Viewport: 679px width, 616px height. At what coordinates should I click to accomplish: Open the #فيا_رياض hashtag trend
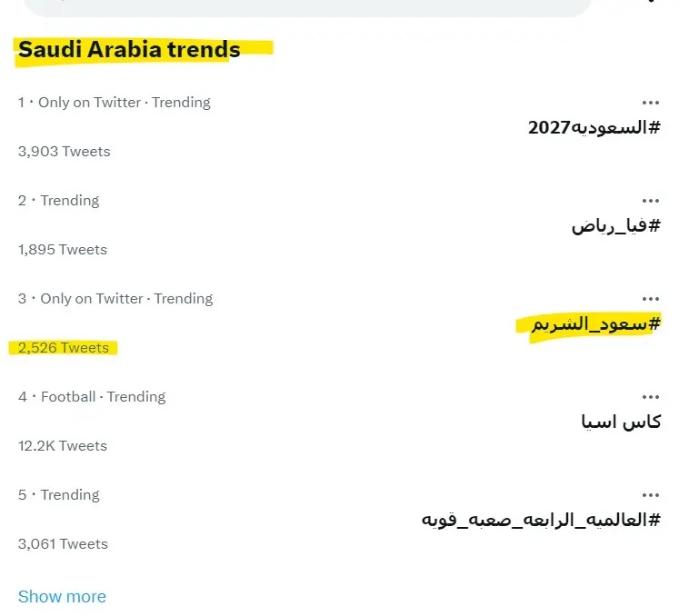click(615, 225)
